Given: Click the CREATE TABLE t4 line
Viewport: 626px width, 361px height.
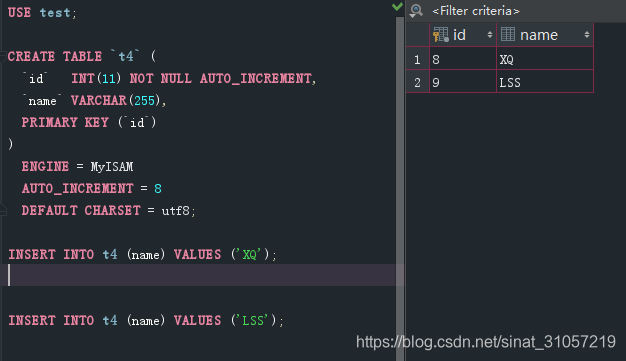Looking at the screenshot, I should point(82,56).
